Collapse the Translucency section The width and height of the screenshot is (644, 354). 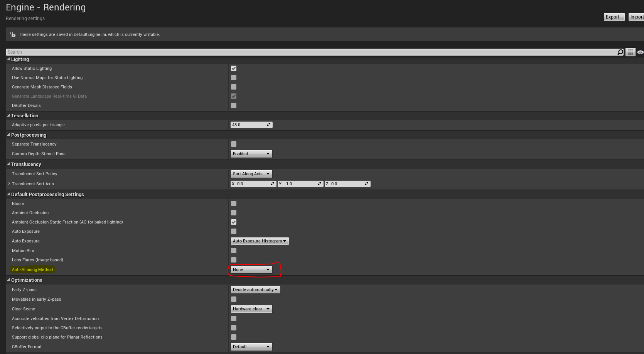click(8, 164)
